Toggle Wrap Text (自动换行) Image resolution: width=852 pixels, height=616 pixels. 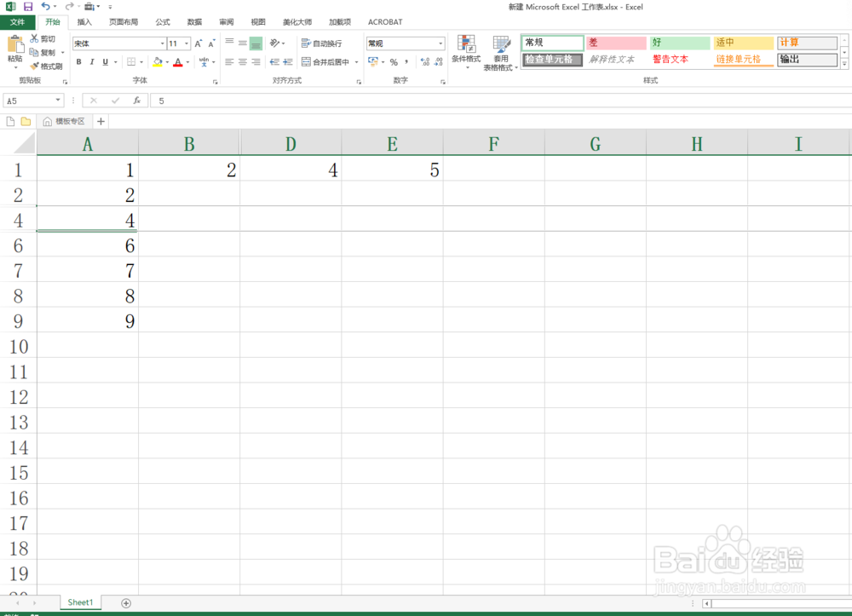[x=322, y=43]
